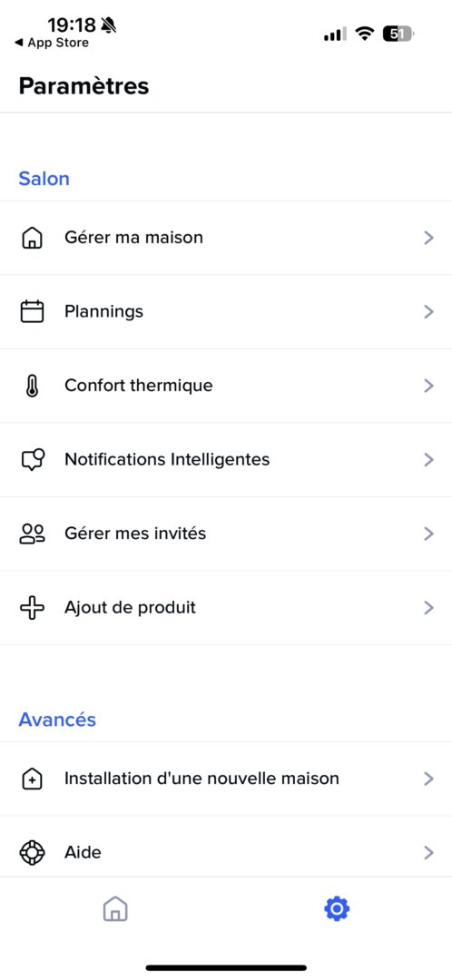Select the Settings gear tab
This screenshot has height=980, width=452.
(x=337, y=908)
